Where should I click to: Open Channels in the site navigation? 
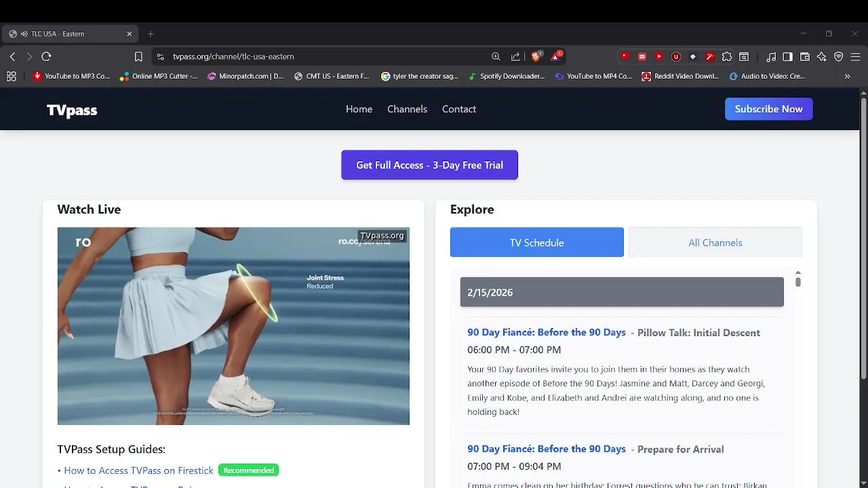coord(407,109)
